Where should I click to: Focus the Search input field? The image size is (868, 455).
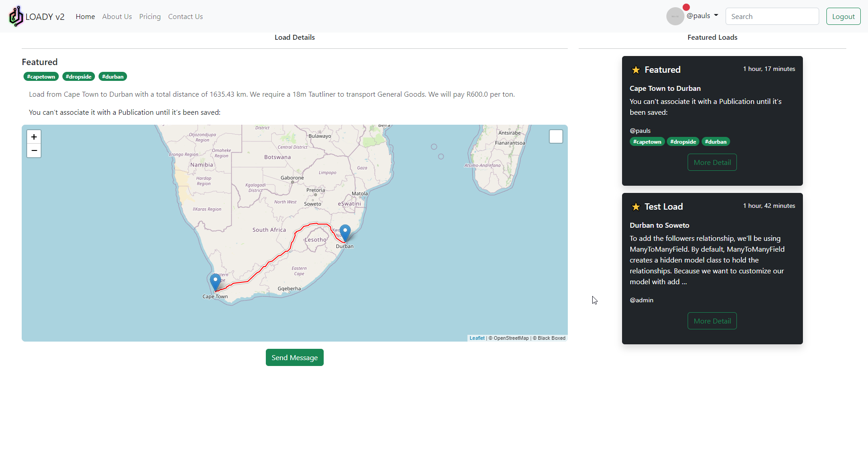tap(772, 17)
